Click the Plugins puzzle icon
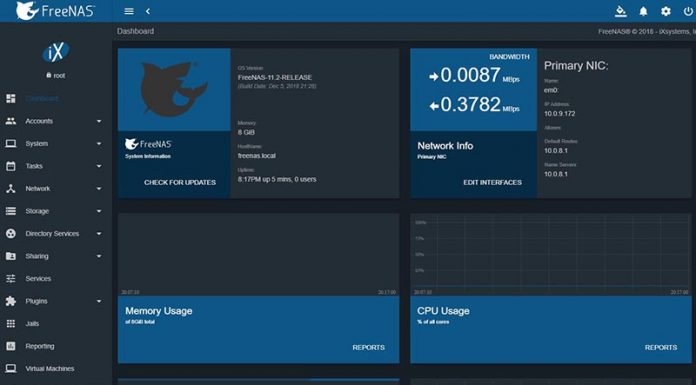 coord(11,301)
